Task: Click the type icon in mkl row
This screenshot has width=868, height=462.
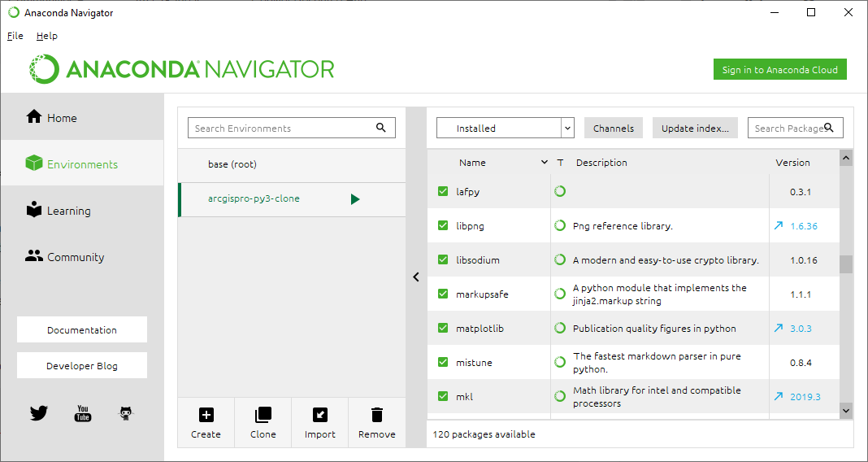Action: point(560,396)
